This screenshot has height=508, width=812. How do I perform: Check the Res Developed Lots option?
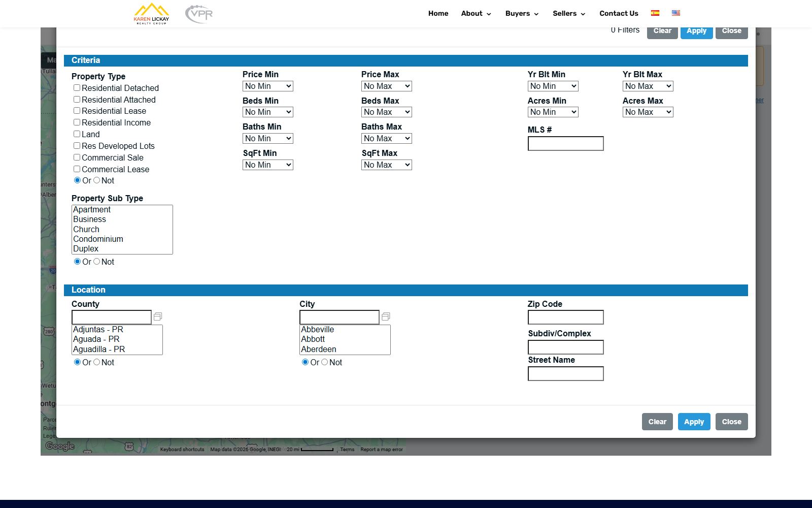point(77,146)
